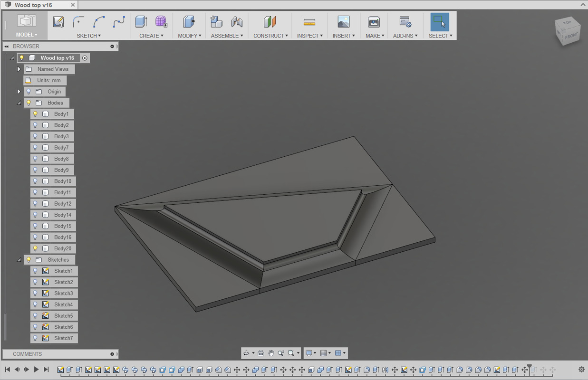Viewport: 588px width, 380px height.
Task: Show Body12 using its lightbulb
Action: [x=35, y=204]
